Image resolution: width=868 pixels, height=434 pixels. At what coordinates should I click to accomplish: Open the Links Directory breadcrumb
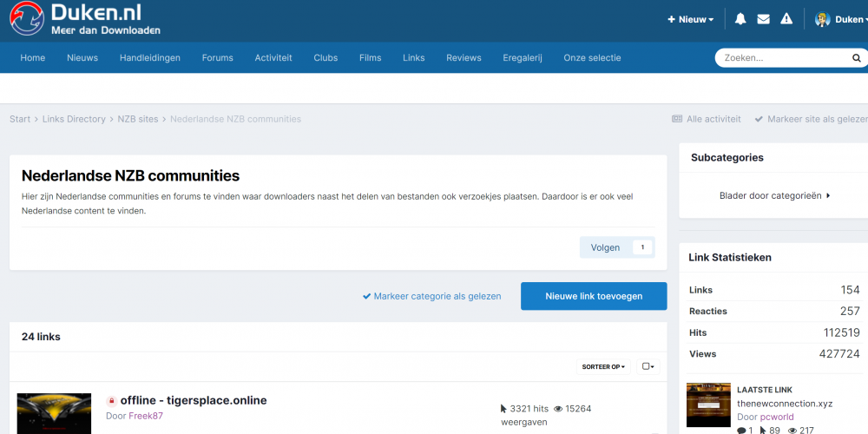74,119
